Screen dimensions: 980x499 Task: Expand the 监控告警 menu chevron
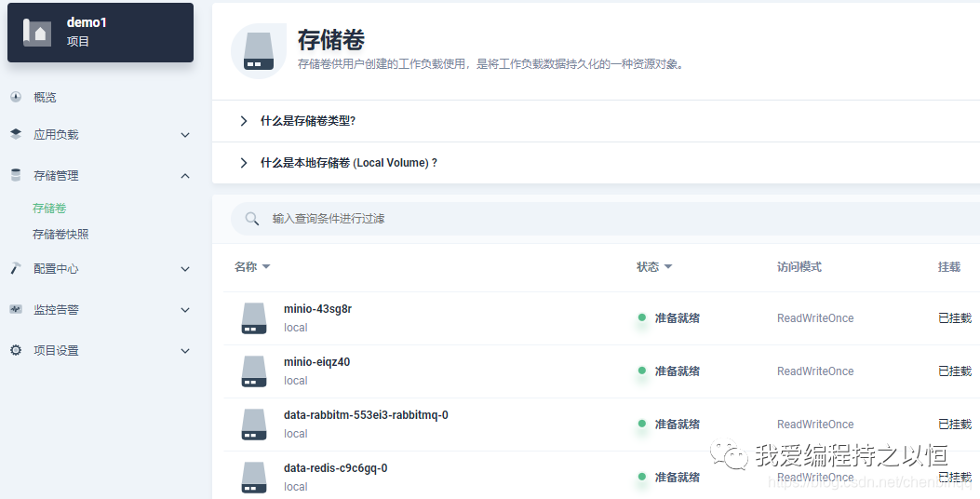185,310
